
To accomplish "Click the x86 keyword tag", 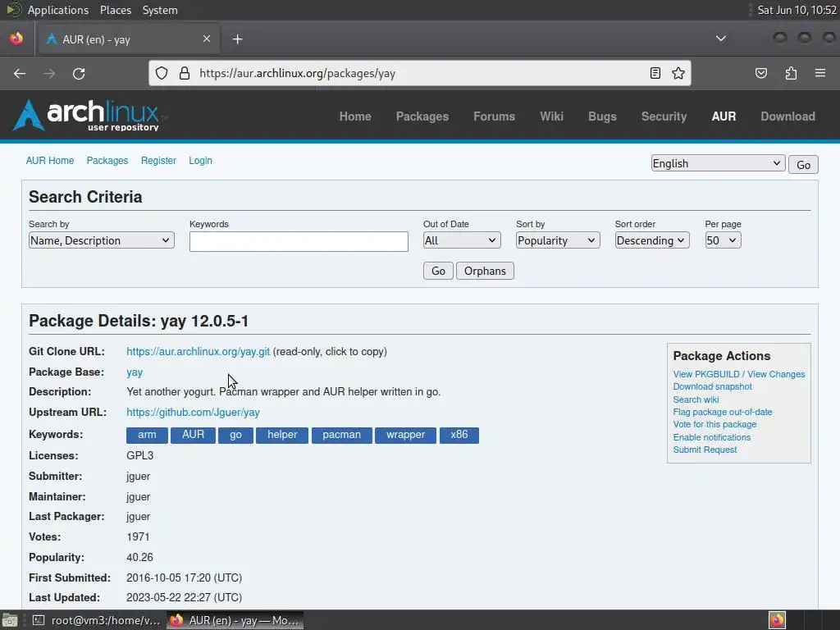I will (x=459, y=435).
